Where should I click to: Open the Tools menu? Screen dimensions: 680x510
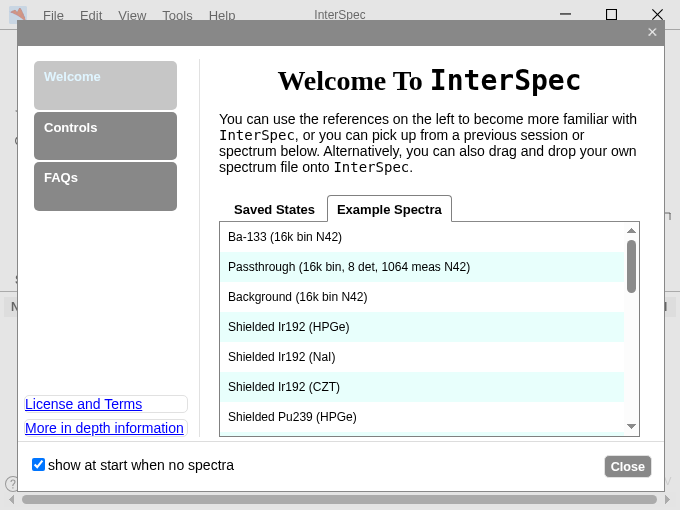point(177,16)
